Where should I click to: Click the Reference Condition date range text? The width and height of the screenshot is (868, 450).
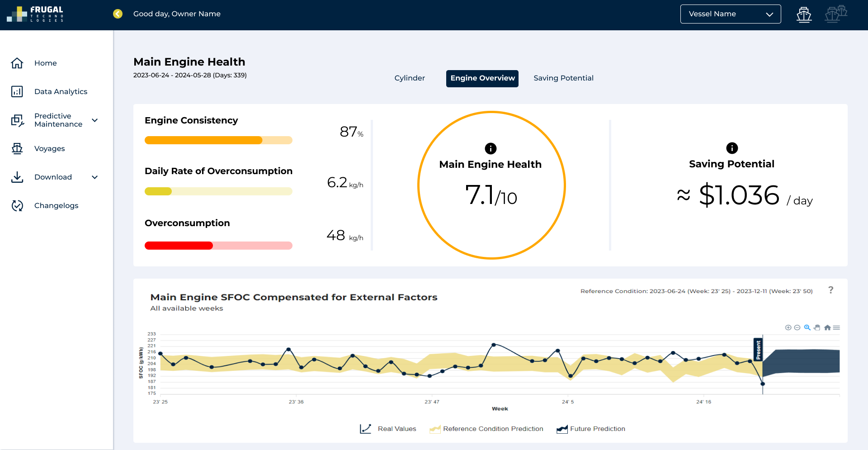point(697,291)
